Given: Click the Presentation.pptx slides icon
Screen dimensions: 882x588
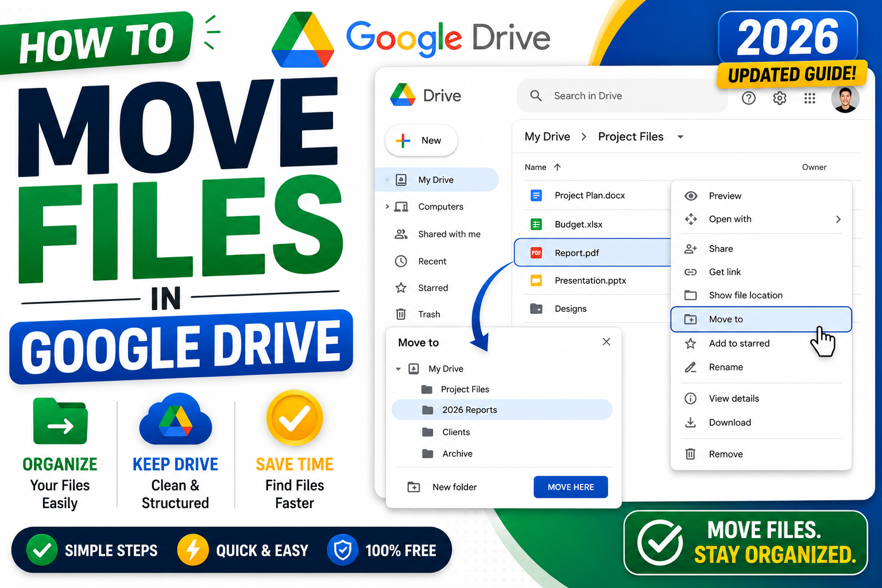Looking at the screenshot, I should click(x=536, y=280).
